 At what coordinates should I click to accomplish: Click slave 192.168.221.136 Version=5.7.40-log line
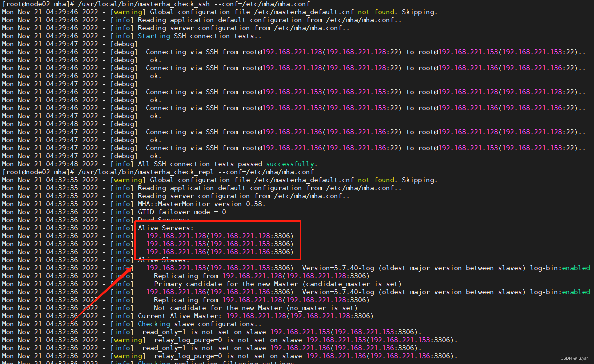(296, 292)
